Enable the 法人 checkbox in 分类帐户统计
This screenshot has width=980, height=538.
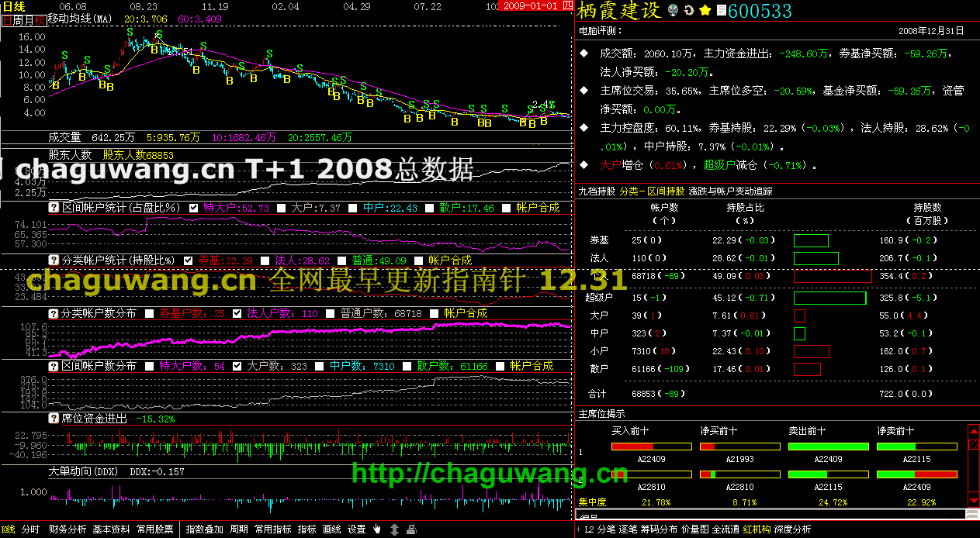pyautogui.click(x=265, y=260)
